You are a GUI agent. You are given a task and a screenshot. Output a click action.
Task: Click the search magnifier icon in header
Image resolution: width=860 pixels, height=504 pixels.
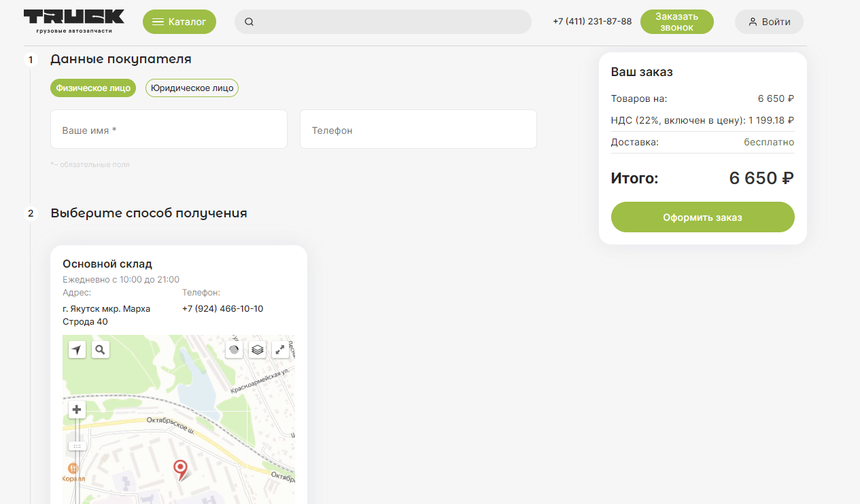(250, 22)
